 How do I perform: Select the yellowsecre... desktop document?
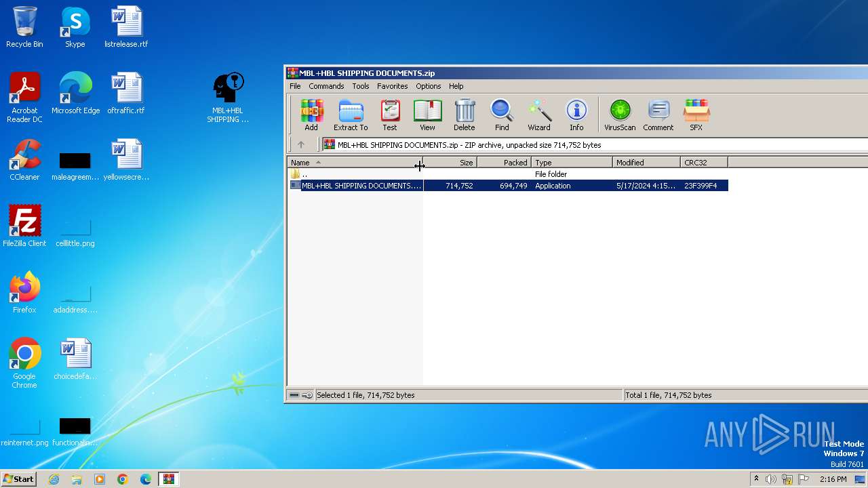pyautogui.click(x=126, y=160)
